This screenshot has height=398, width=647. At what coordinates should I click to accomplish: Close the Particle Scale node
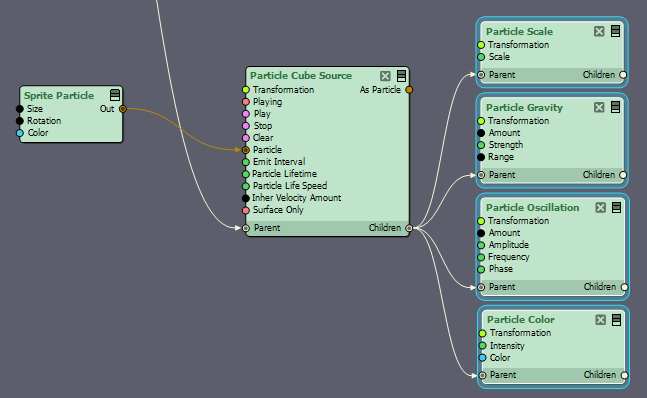point(599,31)
